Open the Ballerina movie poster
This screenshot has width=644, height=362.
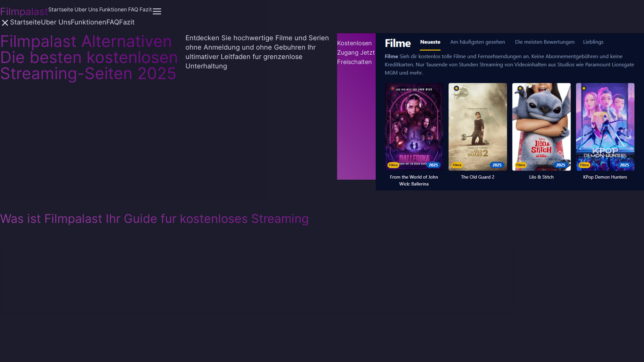point(414,127)
